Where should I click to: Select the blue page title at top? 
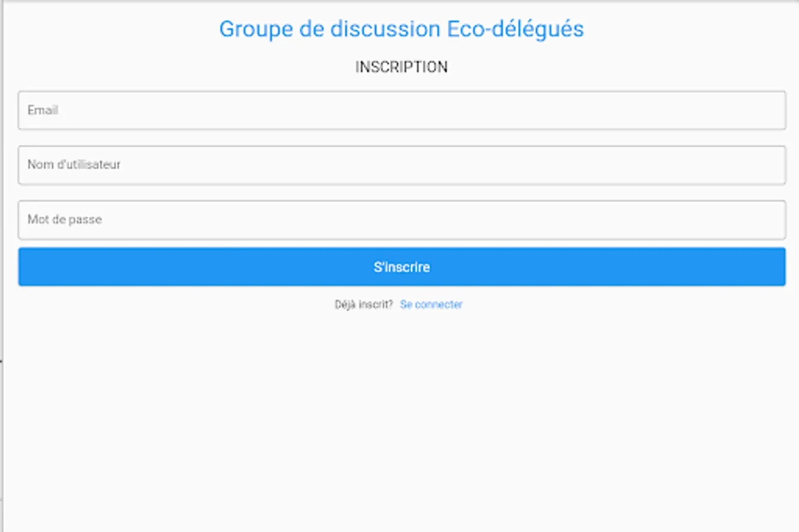point(401,29)
